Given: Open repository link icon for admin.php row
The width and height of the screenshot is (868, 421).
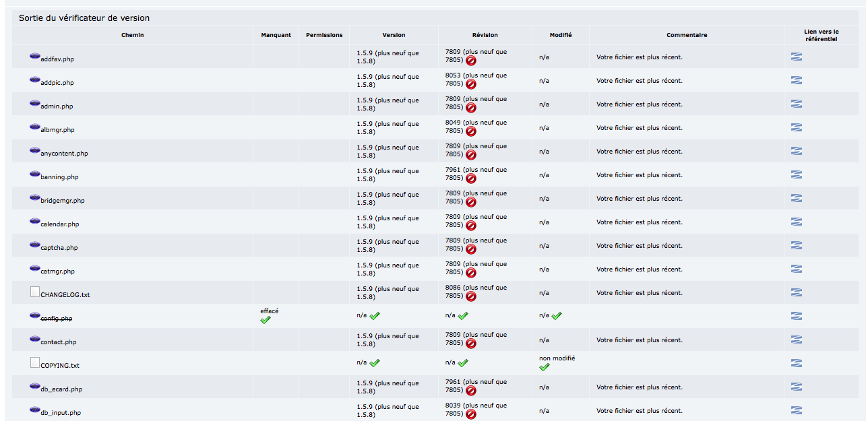Looking at the screenshot, I should (796, 104).
